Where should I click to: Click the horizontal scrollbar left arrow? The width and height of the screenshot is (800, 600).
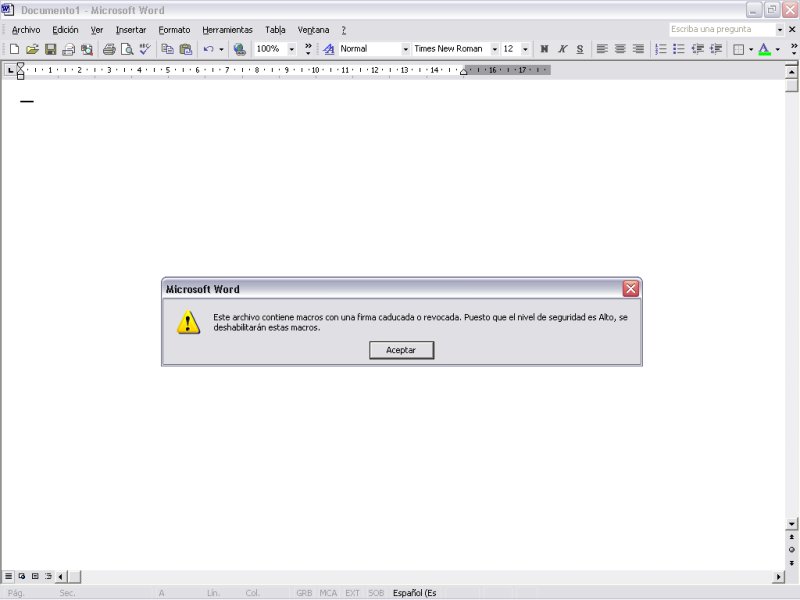tap(61, 577)
